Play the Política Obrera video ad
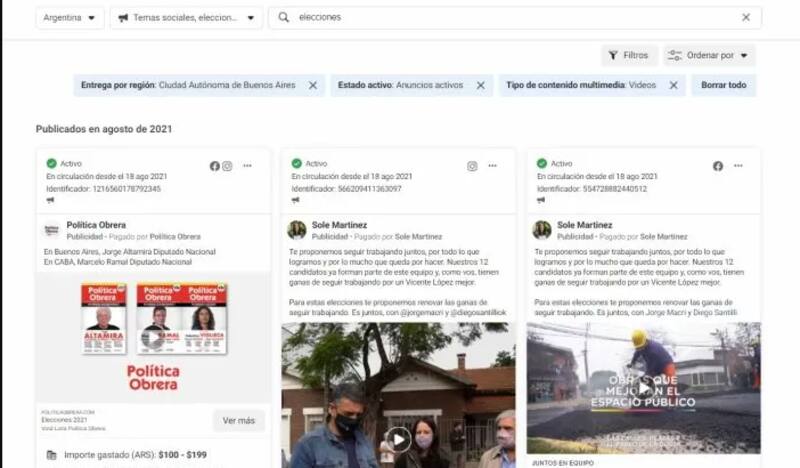This screenshot has height=468, width=800. point(152,338)
